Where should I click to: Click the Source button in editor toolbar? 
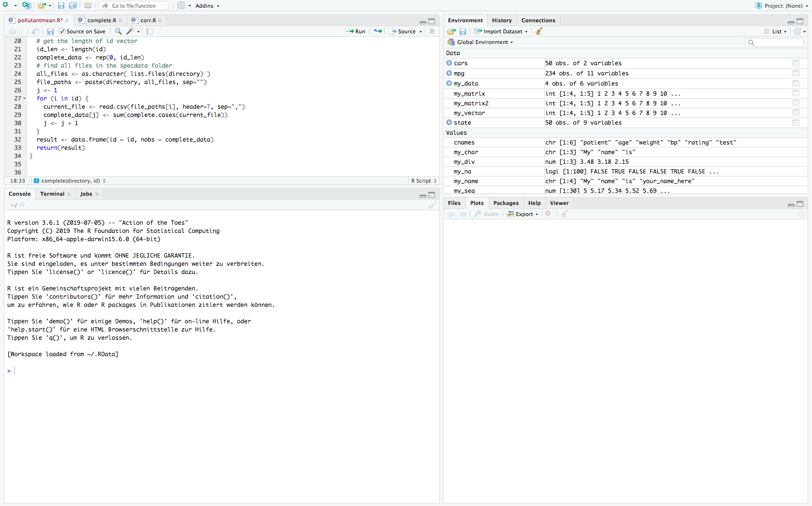[406, 31]
